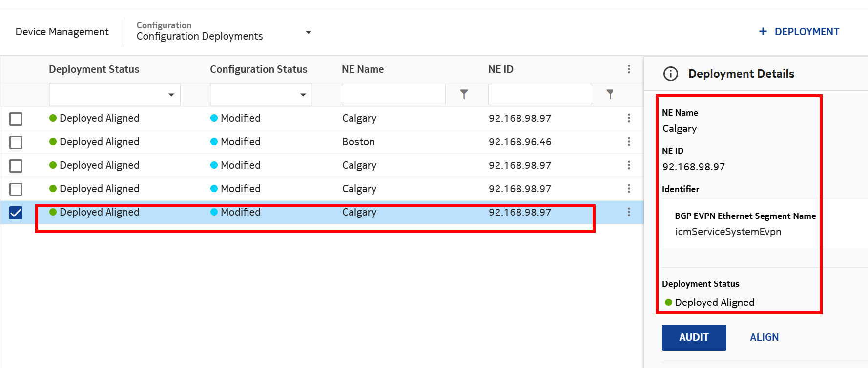Focus the NE Name filter text box

tap(393, 94)
